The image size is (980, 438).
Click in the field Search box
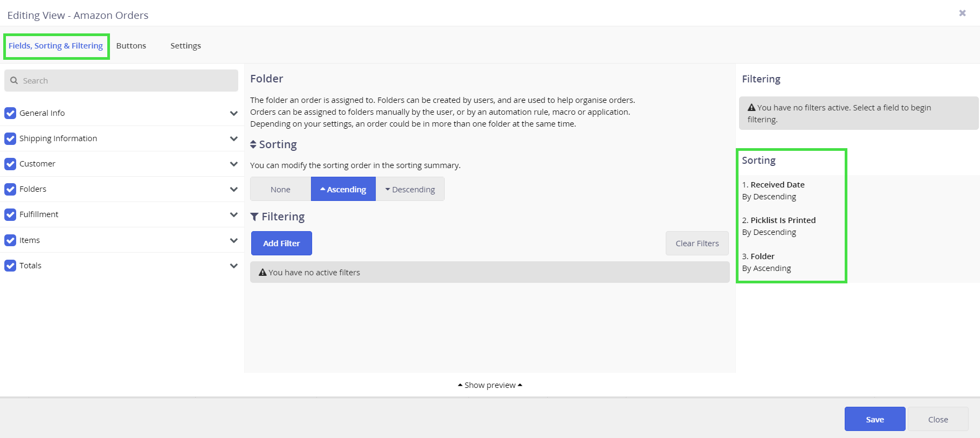coord(127,81)
